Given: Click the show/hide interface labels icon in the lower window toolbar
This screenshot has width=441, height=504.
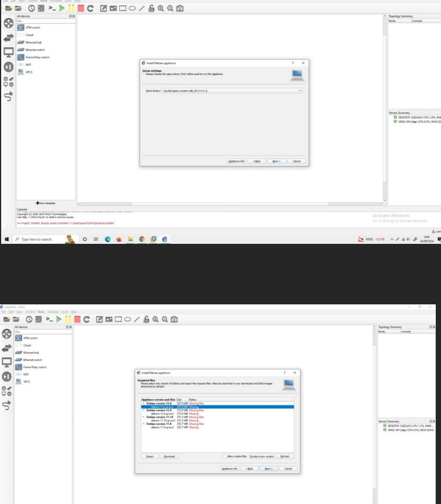Looking at the screenshot, I should (38, 319).
